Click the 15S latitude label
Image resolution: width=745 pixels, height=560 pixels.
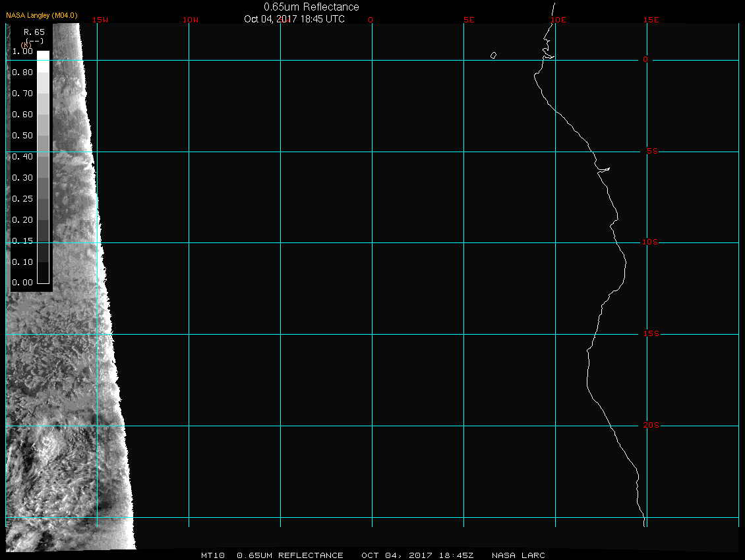(x=650, y=334)
